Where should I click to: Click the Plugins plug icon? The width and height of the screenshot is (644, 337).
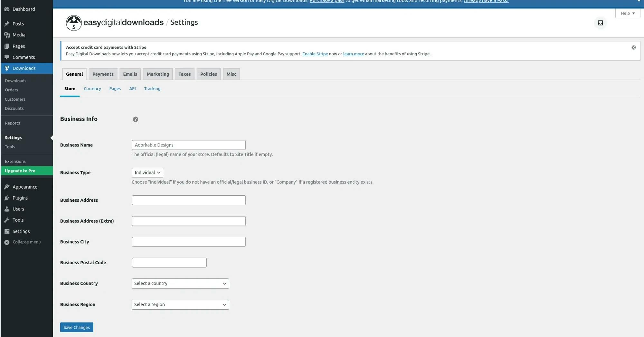click(7, 198)
